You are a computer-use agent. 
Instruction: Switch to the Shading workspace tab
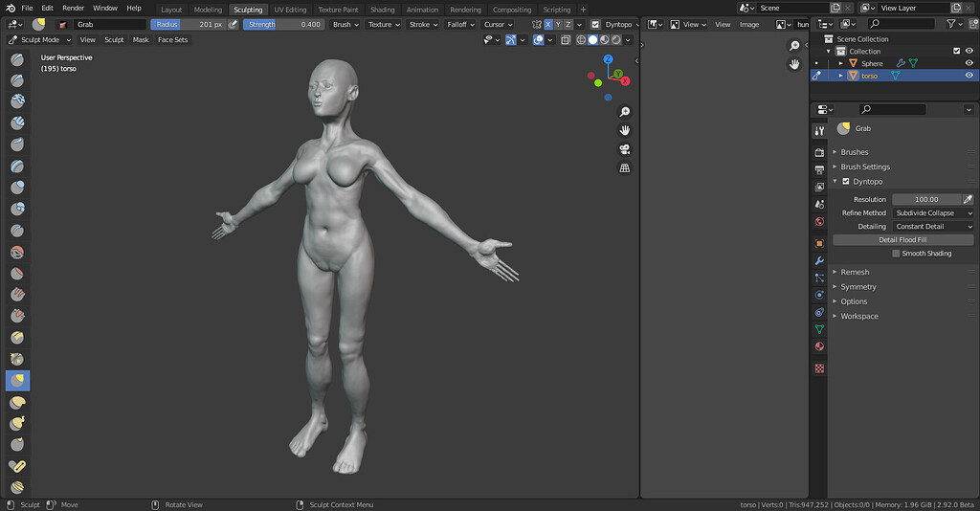point(382,10)
